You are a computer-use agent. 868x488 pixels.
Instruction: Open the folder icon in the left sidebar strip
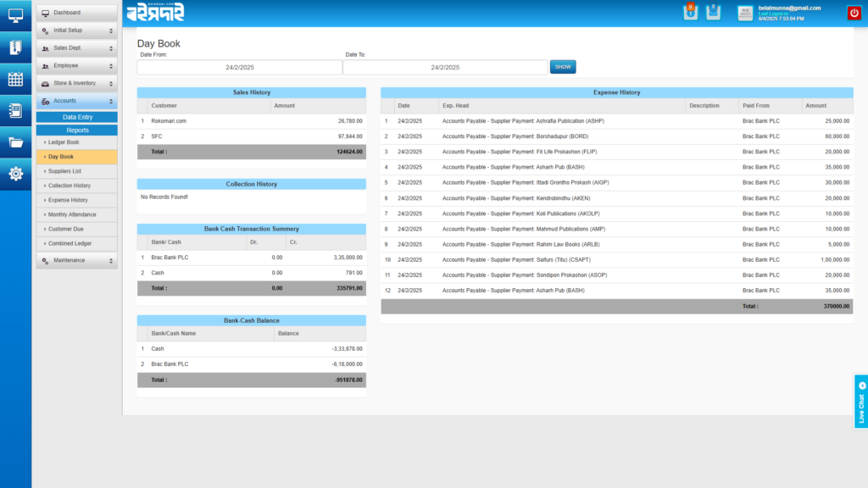tap(15, 142)
